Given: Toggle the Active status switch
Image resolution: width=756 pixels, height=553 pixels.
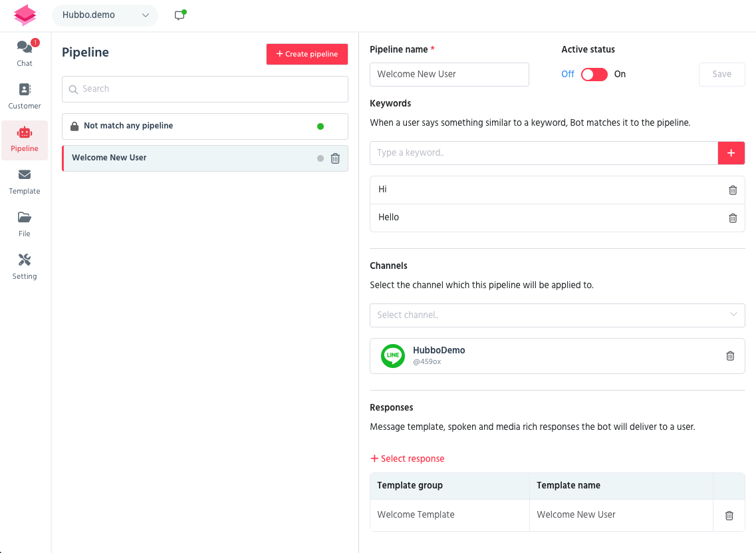Looking at the screenshot, I should pyautogui.click(x=594, y=74).
